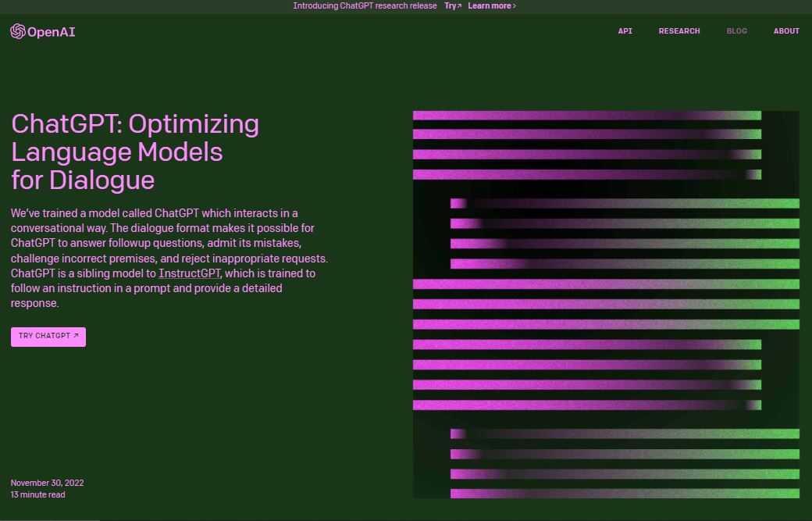
Task: Click the '13 minute read' text
Action: [x=37, y=494]
